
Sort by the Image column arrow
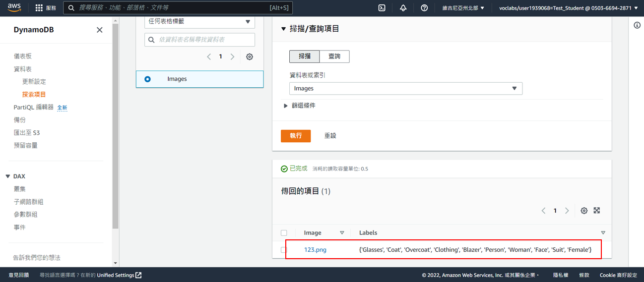click(x=342, y=232)
